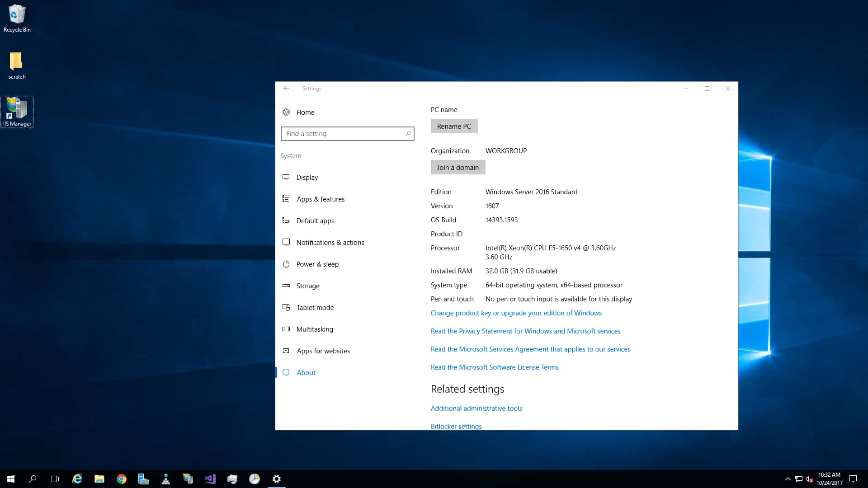Click the Windows Server 2016 Standard edition text
868x488 pixels.
(x=531, y=192)
